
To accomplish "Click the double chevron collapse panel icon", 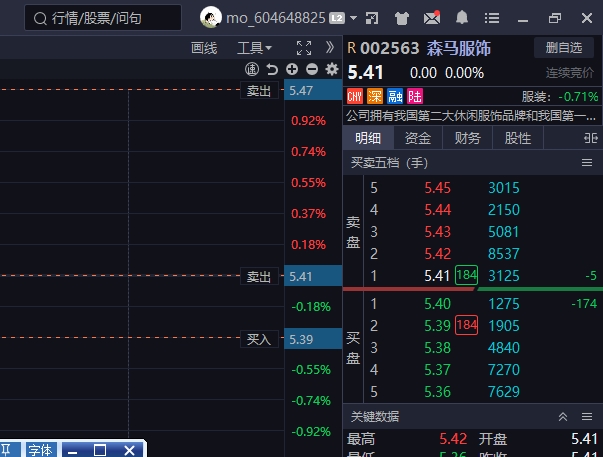I will click(330, 48).
